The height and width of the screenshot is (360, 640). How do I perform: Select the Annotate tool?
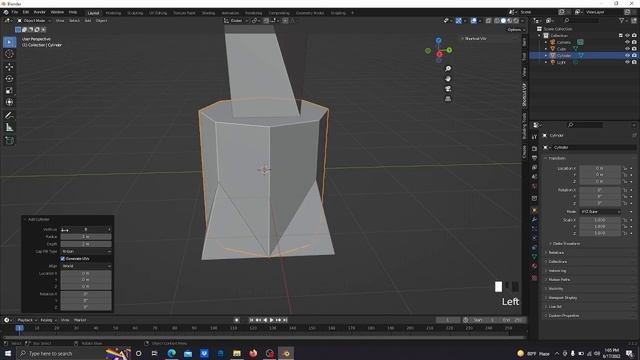click(x=9, y=116)
